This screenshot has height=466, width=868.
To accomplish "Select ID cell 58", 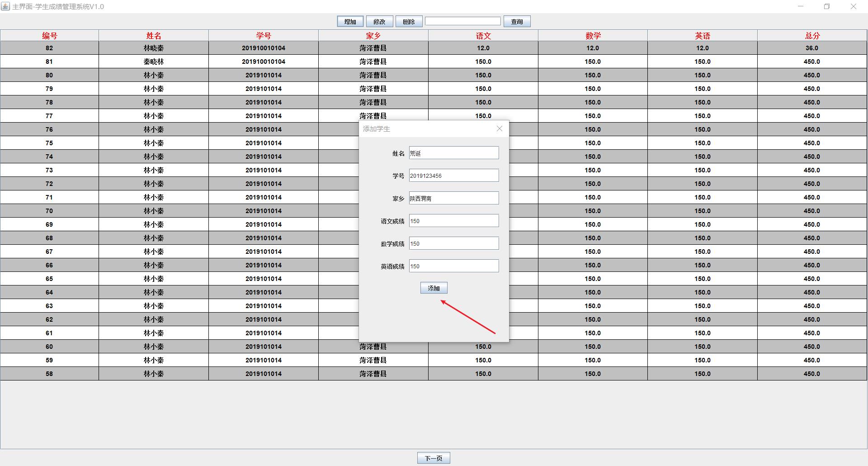I will click(49, 374).
